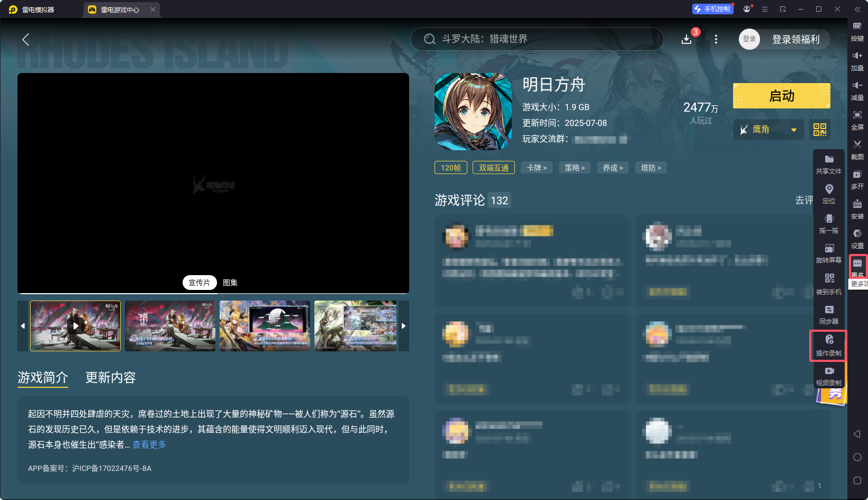Show the QR code for the game
The width and height of the screenshot is (868, 500).
click(820, 130)
